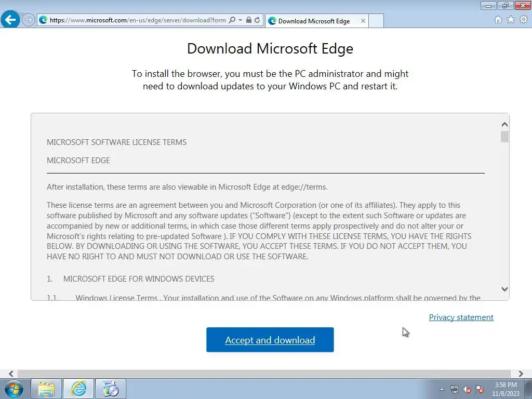The image size is (532, 399).
Task: Open the address bar autocomplete dropdown arrow
Action: [x=240, y=20]
